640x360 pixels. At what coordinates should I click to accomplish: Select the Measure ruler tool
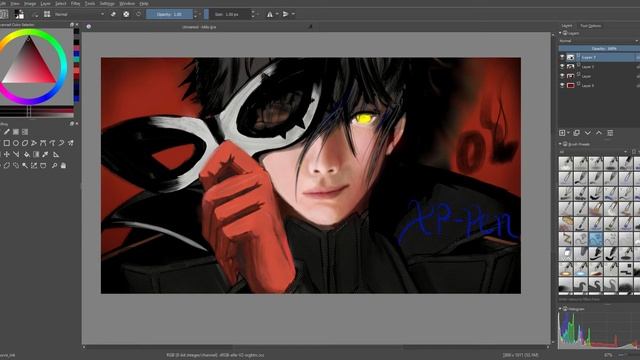coord(56,154)
